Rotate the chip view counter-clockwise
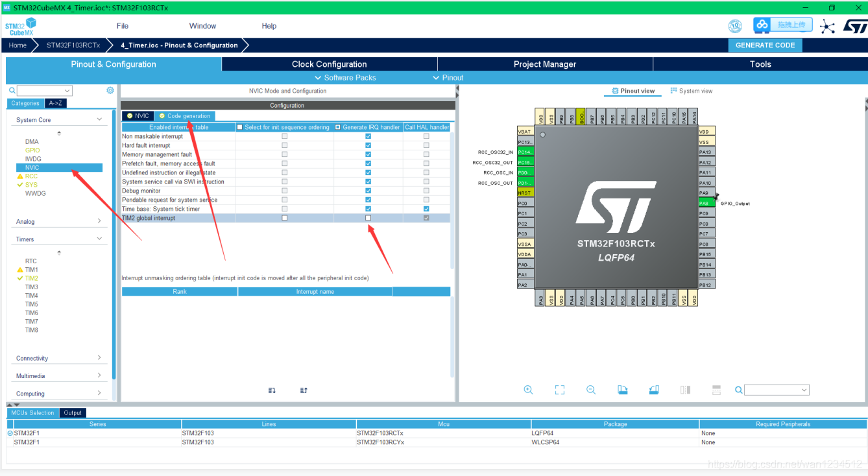 654,390
